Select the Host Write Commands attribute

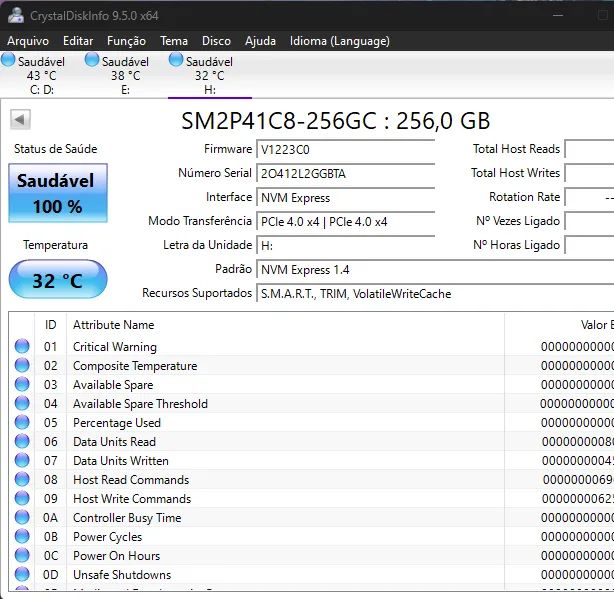(x=132, y=499)
